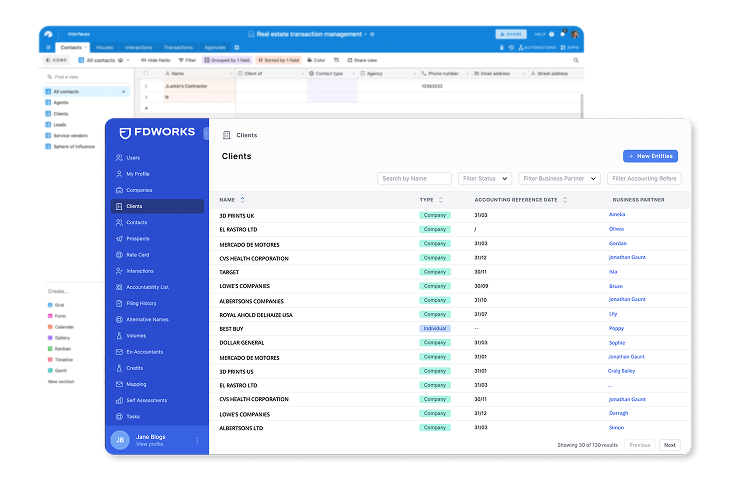Switch to the Interactions tab in Airtable
Image resolution: width=740 pixels, height=490 pixels.
138,47
